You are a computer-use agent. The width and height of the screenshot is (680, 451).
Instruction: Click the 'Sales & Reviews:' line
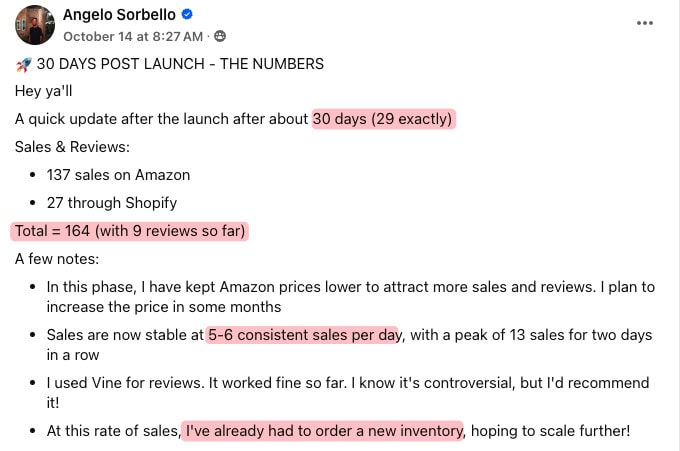tap(72, 147)
